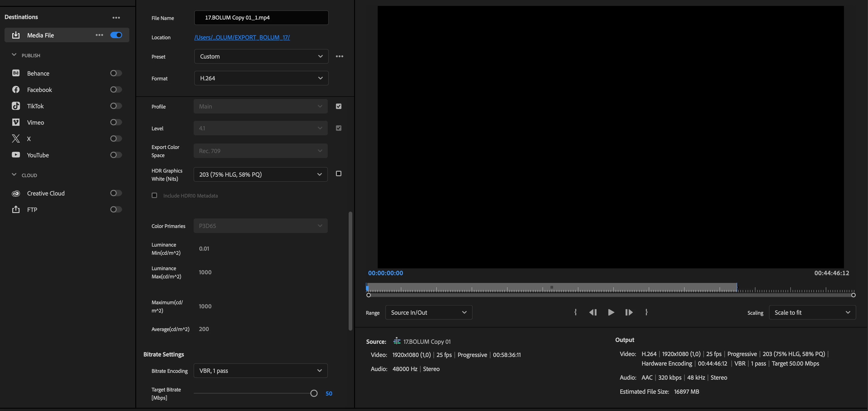868x411 pixels.
Task: Open the Range Source In/Out dropdown
Action: pyautogui.click(x=428, y=312)
